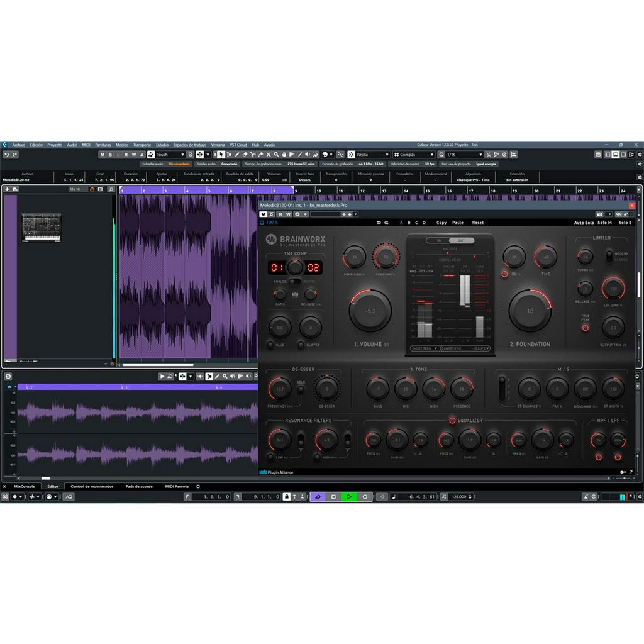Image resolution: width=644 pixels, height=644 pixels.
Task: Toggle Analog/Digital switch in TMT Comp
Action: tap(295, 281)
